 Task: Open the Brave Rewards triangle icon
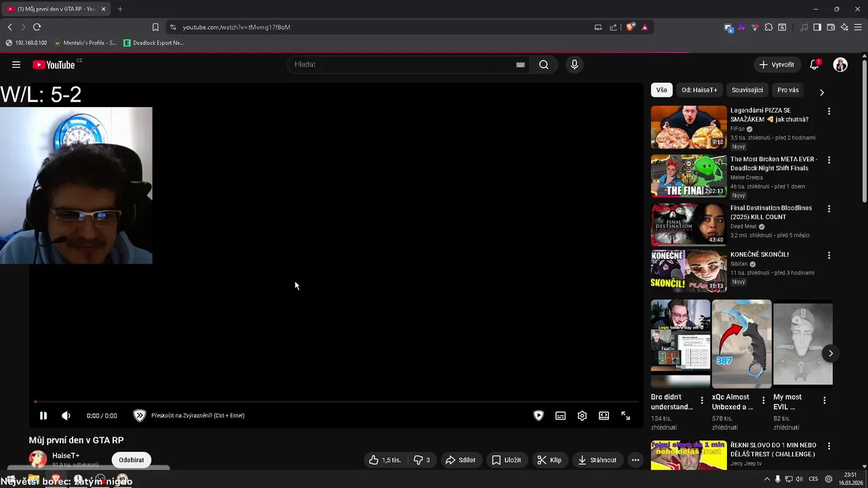[x=644, y=27]
